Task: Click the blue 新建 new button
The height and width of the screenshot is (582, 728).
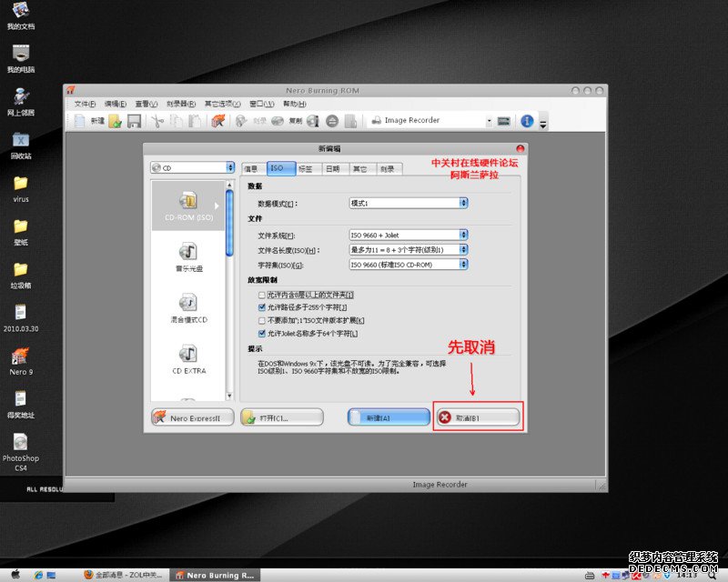Action: pos(389,417)
